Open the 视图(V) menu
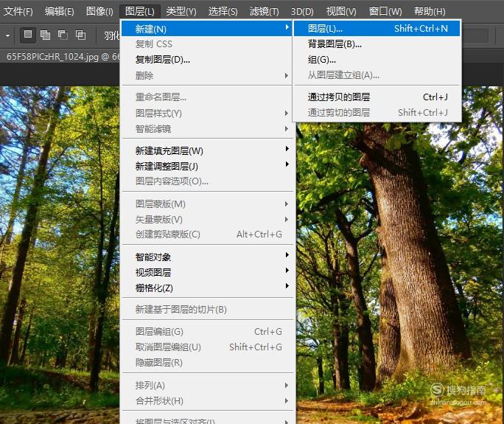 coord(341,12)
